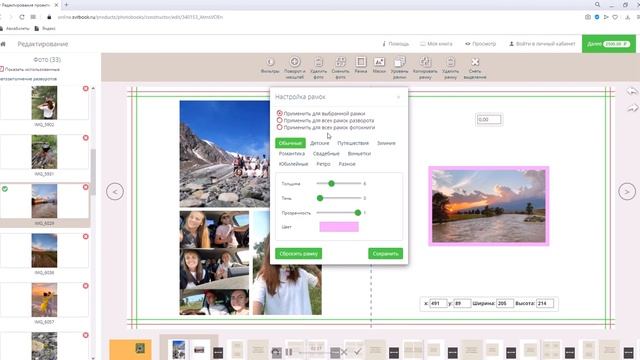Select Применить для выбранной рамки option
Screen dimensions: 640x360
pos(280,113)
